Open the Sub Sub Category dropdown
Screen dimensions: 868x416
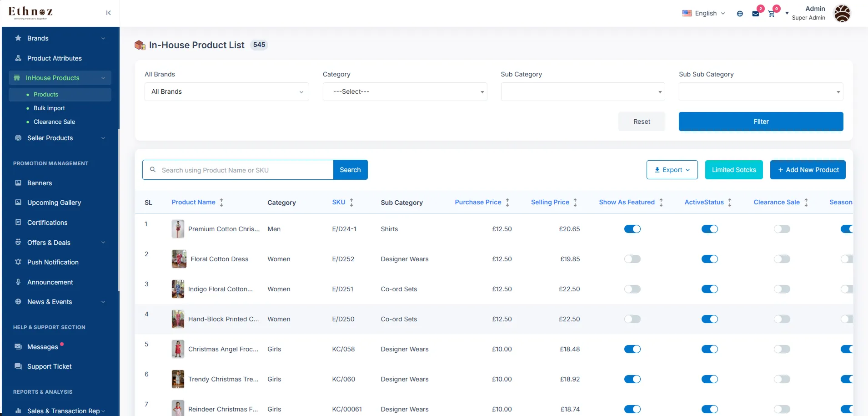[761, 91]
